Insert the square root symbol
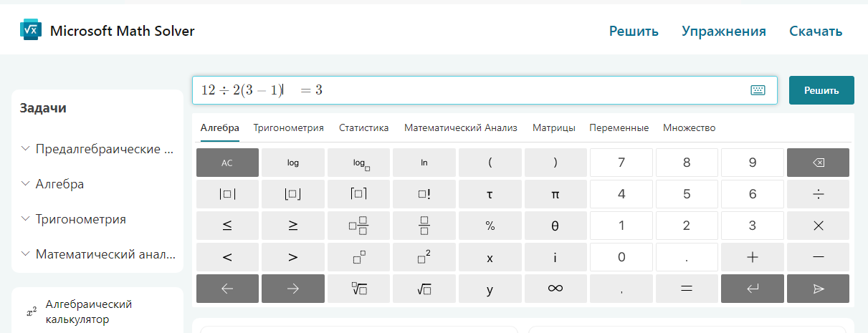This screenshot has height=333, width=868. (424, 289)
